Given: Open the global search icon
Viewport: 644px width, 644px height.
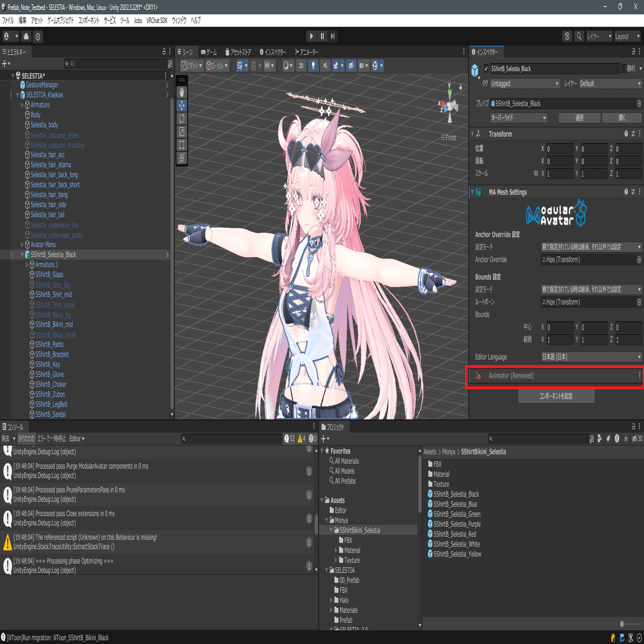Looking at the screenshot, I should [x=579, y=36].
